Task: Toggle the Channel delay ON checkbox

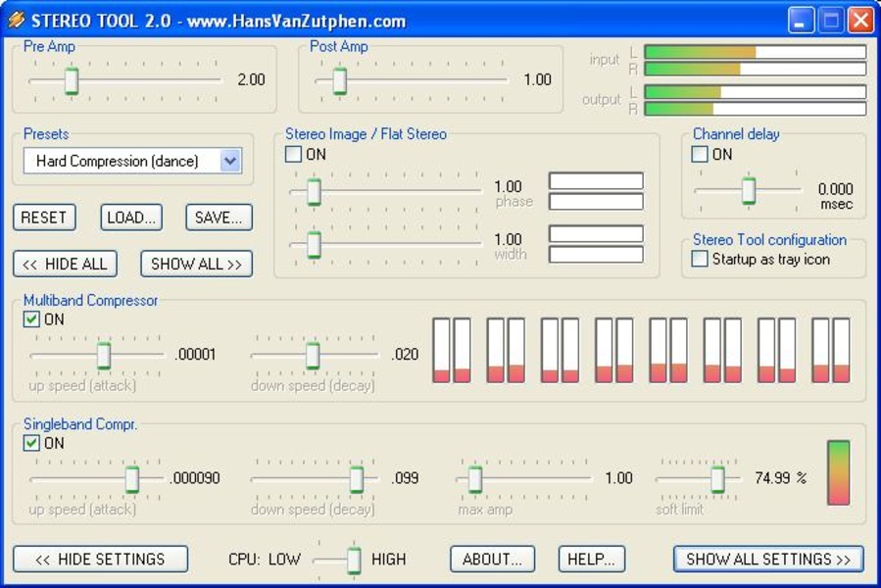Action: pos(700,154)
